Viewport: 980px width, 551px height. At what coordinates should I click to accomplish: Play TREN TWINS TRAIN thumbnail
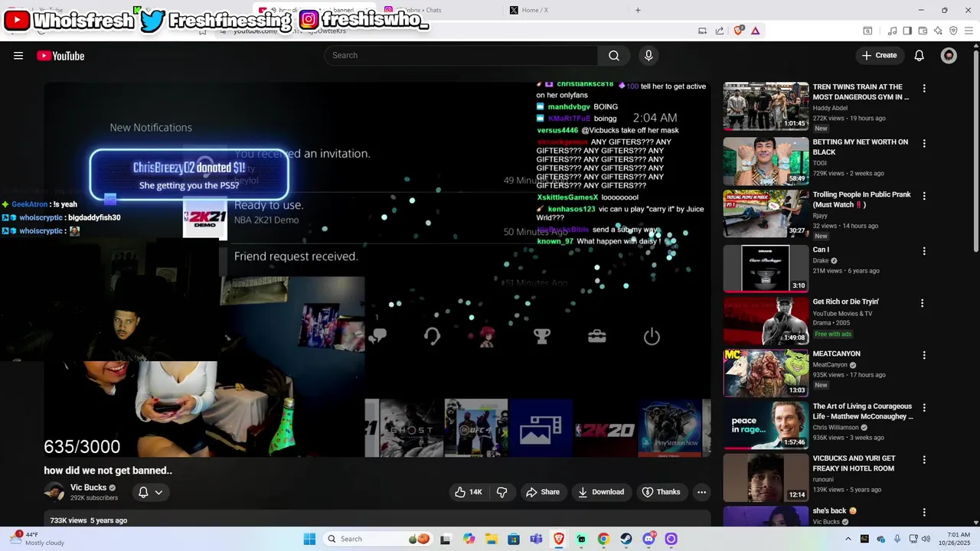pos(766,106)
